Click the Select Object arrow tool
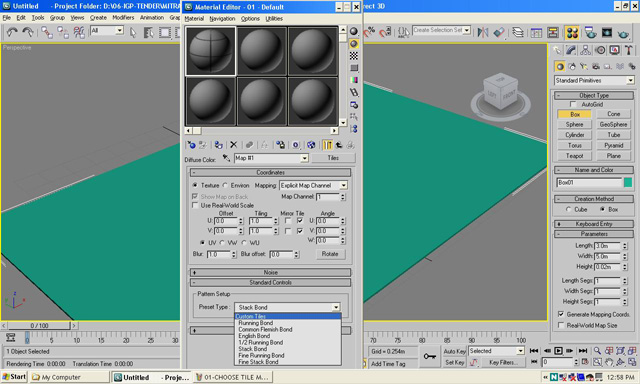This screenshot has height=384, width=640. [x=133, y=32]
